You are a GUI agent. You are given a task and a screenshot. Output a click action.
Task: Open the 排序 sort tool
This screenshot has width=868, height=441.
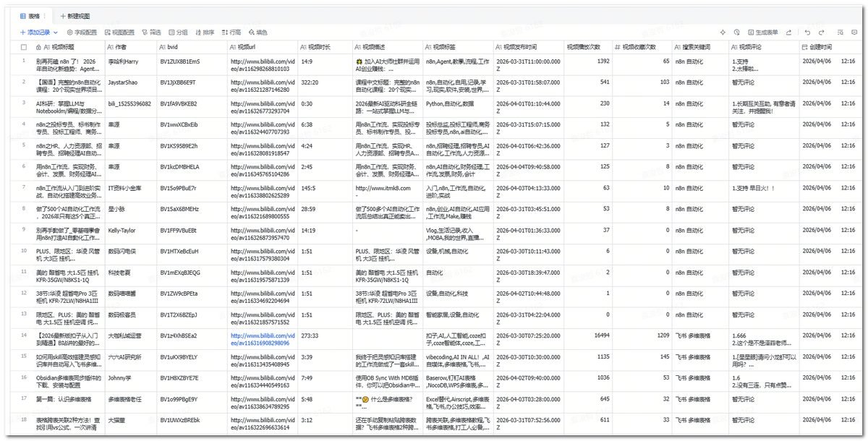tap(205, 33)
